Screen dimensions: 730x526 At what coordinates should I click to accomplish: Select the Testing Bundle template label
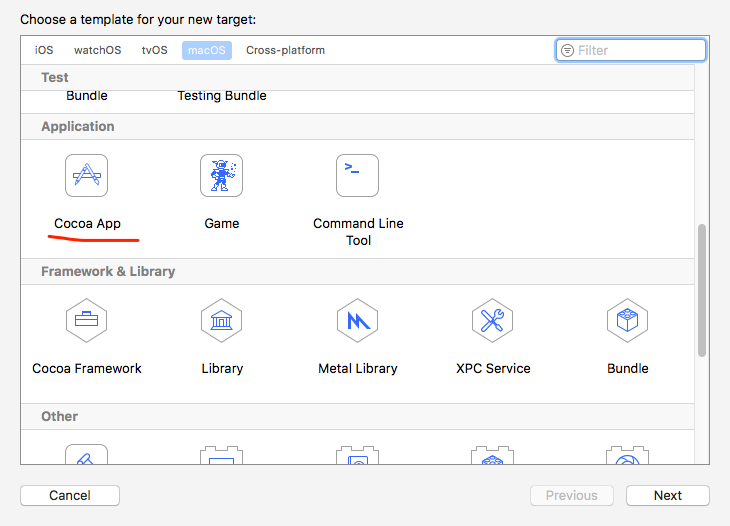[x=222, y=96]
